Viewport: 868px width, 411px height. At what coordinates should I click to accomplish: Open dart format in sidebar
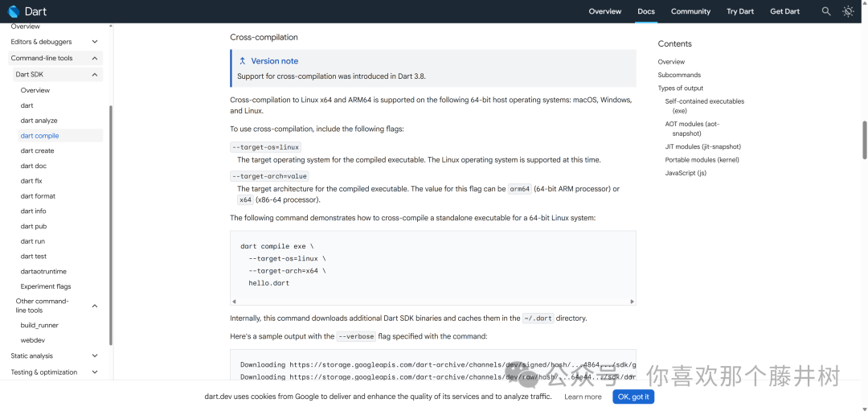(x=38, y=196)
